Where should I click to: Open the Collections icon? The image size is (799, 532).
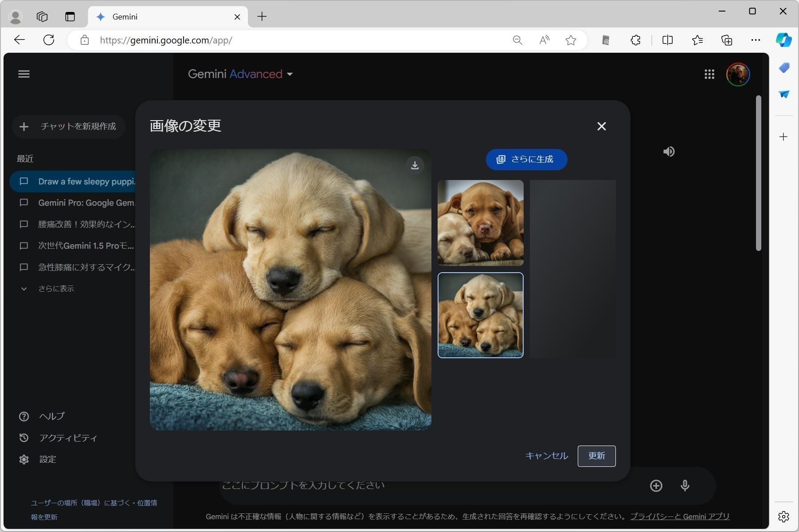pyautogui.click(x=727, y=40)
